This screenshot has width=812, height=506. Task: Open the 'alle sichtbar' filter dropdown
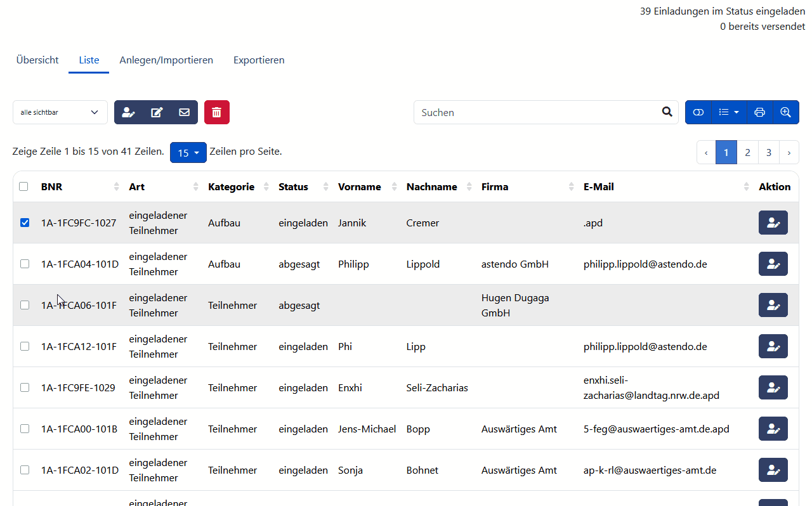coord(60,112)
